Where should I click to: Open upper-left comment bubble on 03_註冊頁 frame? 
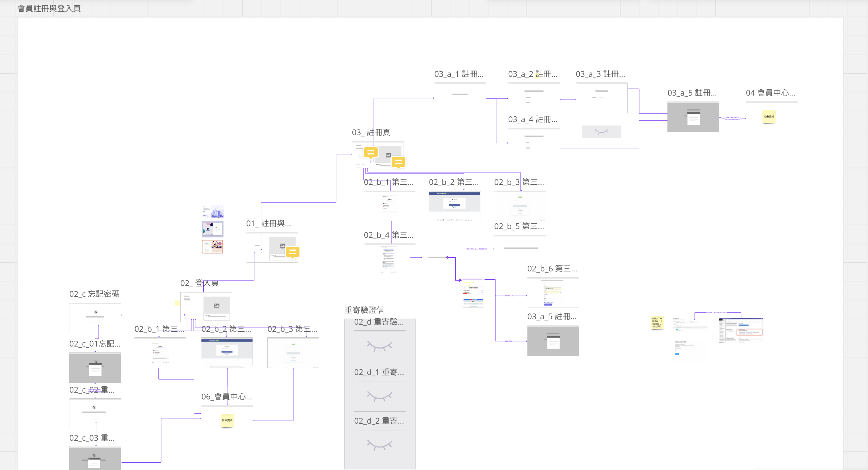pos(371,152)
